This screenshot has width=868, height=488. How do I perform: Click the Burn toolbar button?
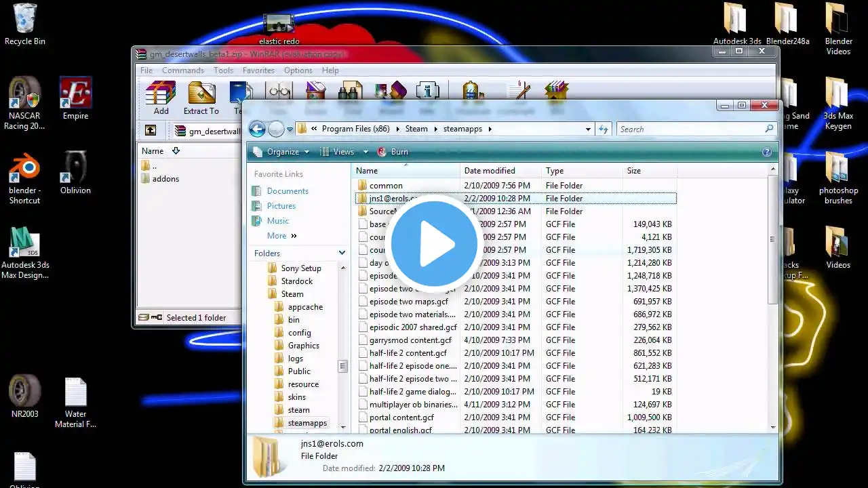point(393,152)
